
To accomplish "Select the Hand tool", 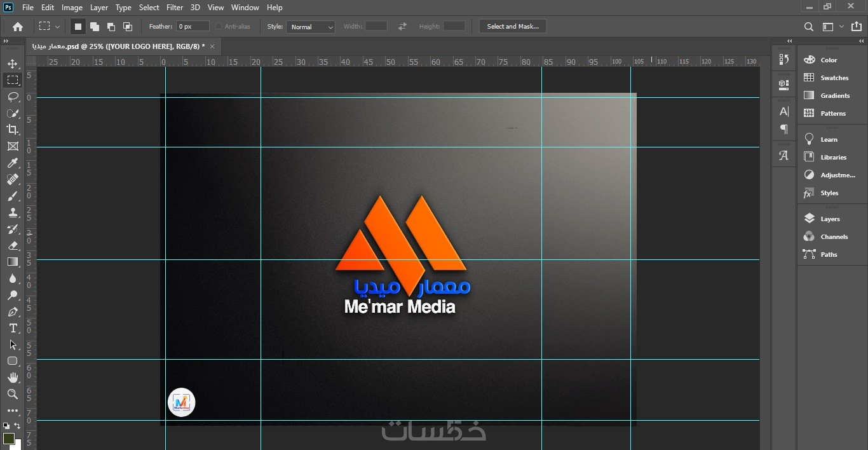I will point(13,378).
